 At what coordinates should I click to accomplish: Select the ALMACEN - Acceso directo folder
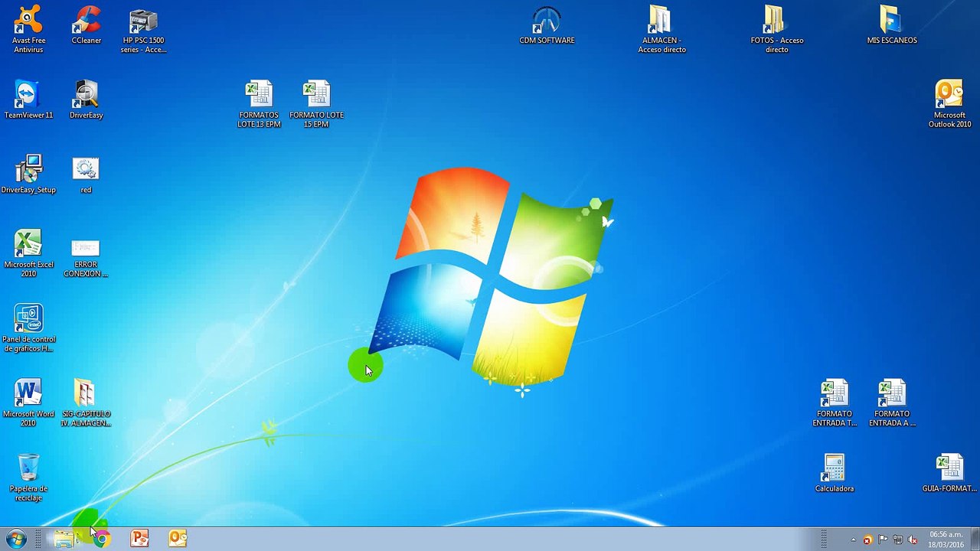coord(661,29)
